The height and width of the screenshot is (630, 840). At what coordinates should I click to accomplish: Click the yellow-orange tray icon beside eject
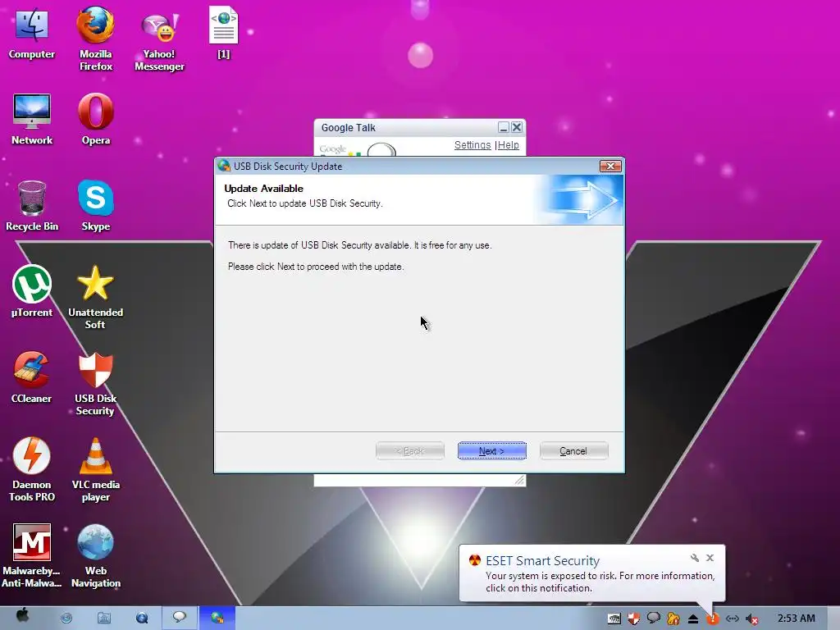click(x=673, y=619)
